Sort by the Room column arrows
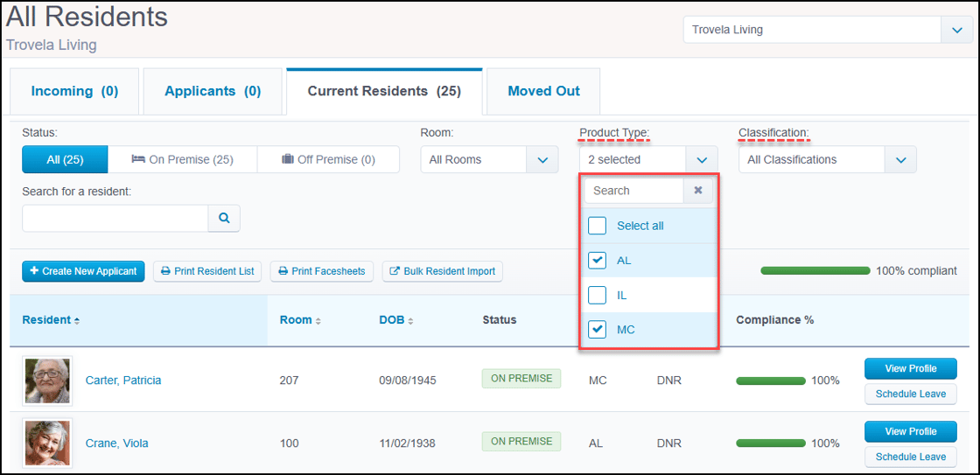Screen dimensions: 980x475 (318, 321)
